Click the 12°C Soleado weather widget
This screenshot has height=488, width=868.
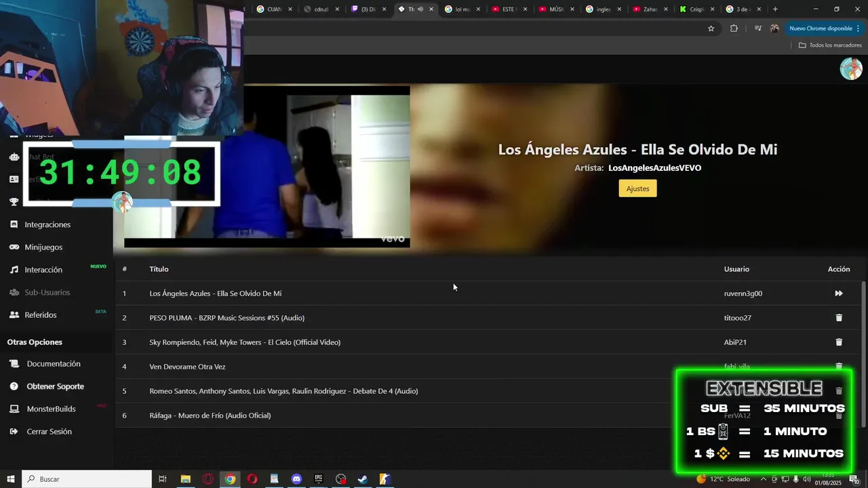(x=723, y=479)
